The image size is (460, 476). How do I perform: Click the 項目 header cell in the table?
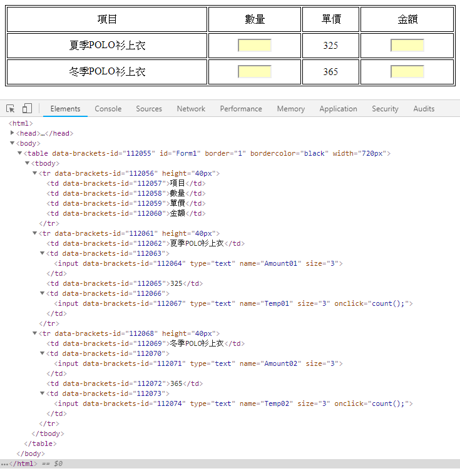pos(107,19)
